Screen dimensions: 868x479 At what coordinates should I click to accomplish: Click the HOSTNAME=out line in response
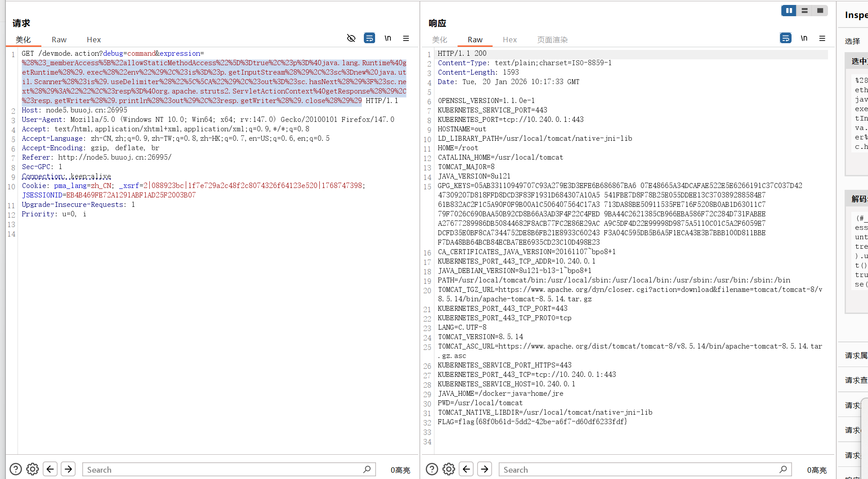pyautogui.click(x=462, y=129)
